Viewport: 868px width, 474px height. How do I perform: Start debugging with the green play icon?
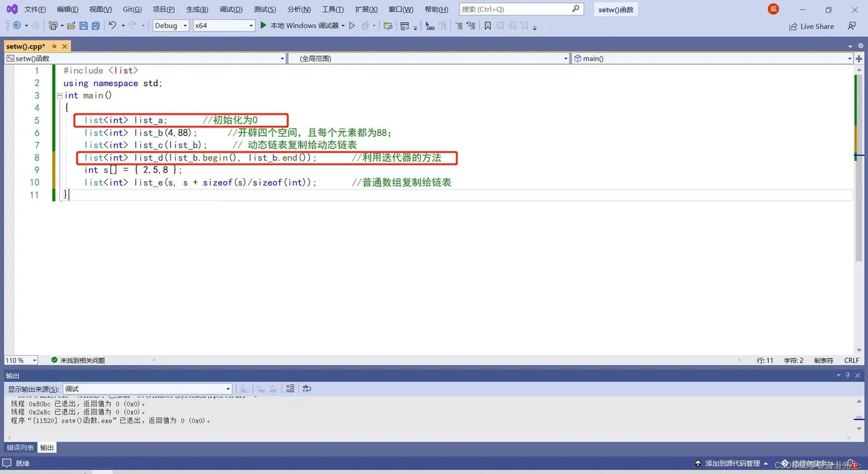(x=263, y=25)
